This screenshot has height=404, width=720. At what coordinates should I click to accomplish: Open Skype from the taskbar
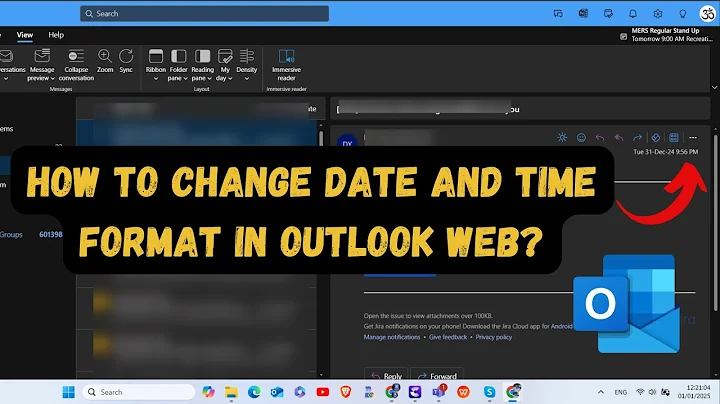[x=489, y=392]
